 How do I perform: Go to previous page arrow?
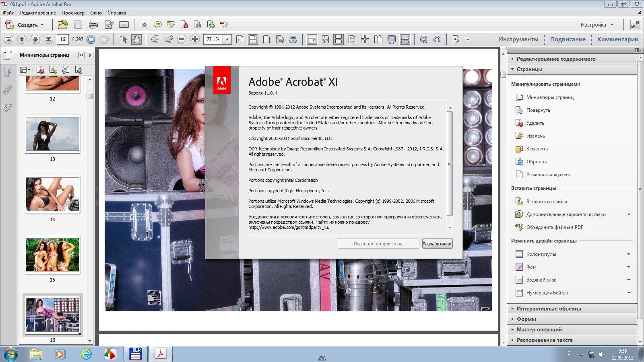click(22, 39)
